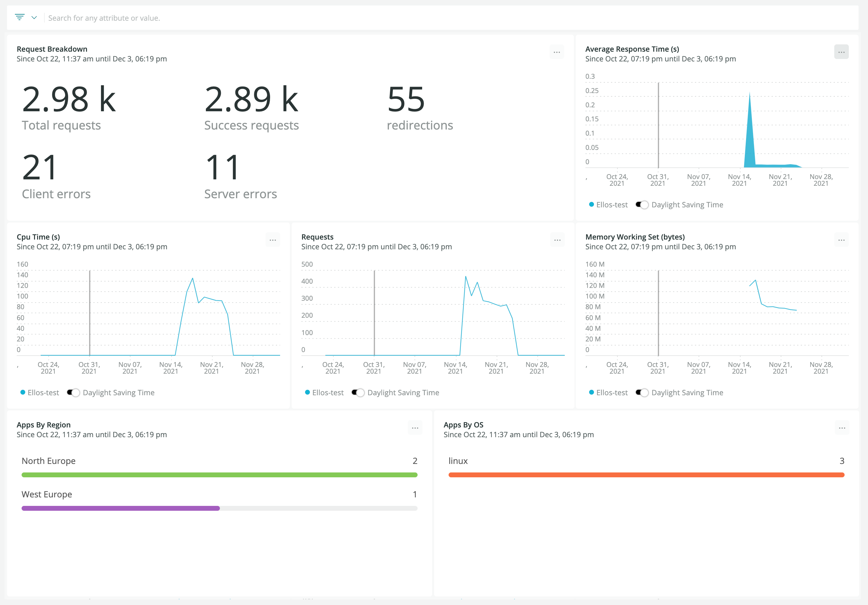Viewport: 868px width, 605px height.
Task: Open Memory Working Set widget ellipsis menu
Action: [x=841, y=240]
